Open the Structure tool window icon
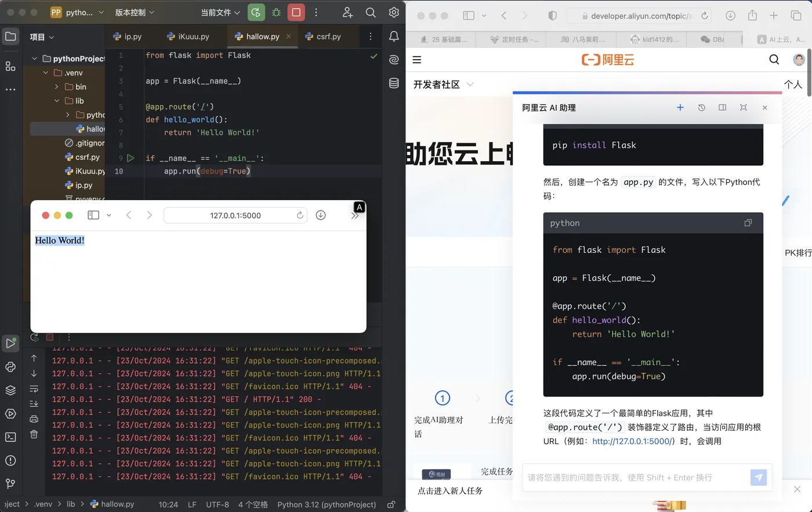The width and height of the screenshot is (812, 512). point(10,66)
